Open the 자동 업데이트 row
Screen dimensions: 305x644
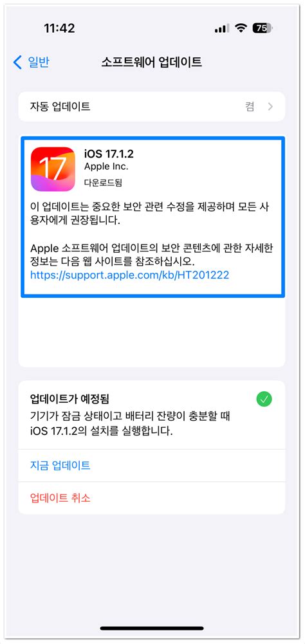tap(152, 107)
